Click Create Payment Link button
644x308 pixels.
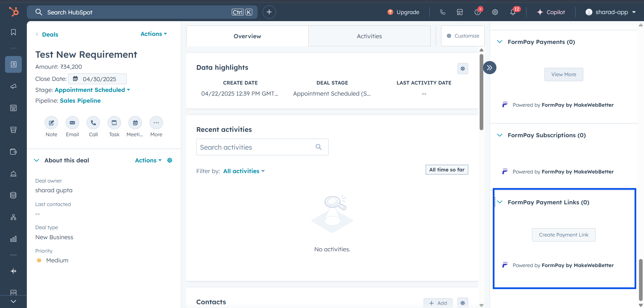coord(564,235)
